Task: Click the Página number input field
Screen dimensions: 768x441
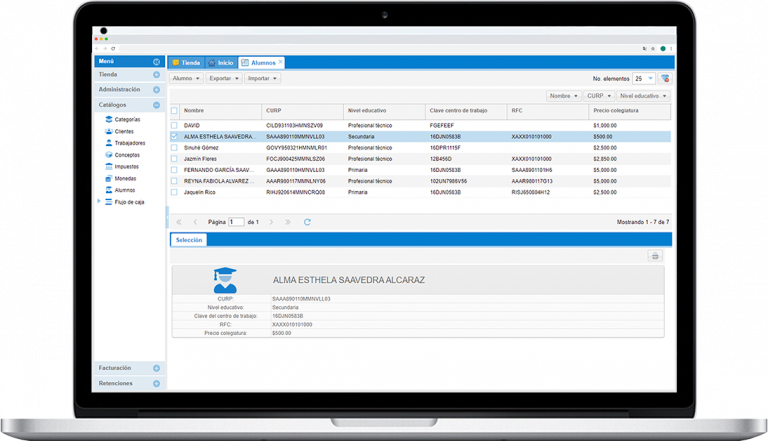Action: (x=236, y=221)
